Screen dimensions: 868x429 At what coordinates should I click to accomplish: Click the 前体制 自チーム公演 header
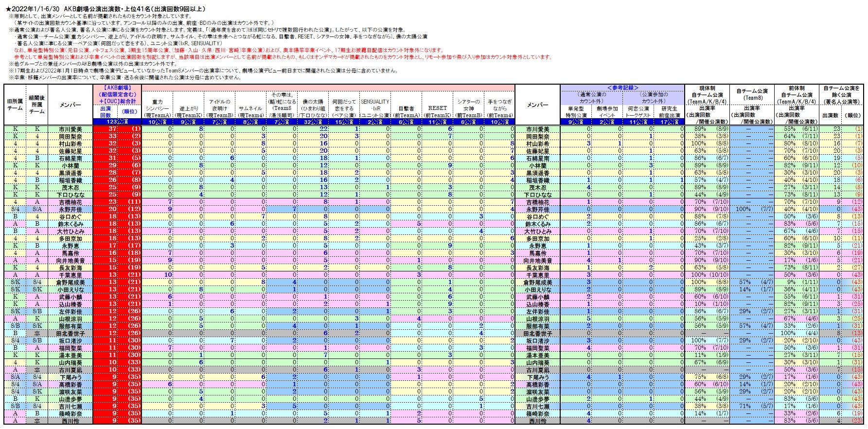tap(796, 95)
